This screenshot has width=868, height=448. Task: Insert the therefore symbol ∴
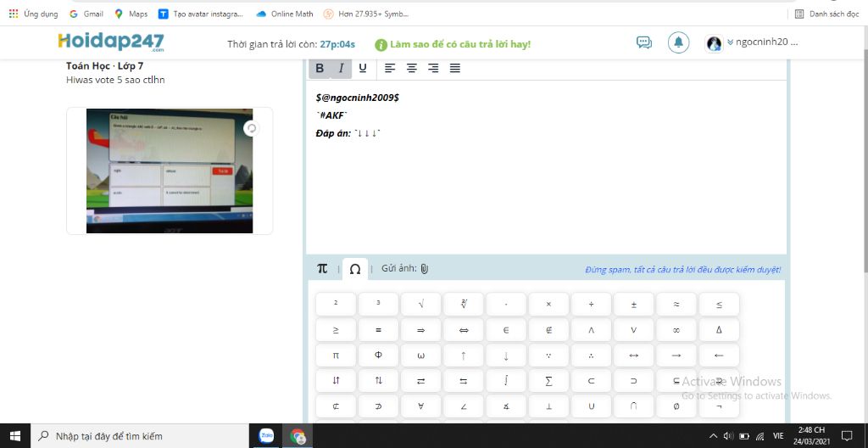(x=591, y=356)
